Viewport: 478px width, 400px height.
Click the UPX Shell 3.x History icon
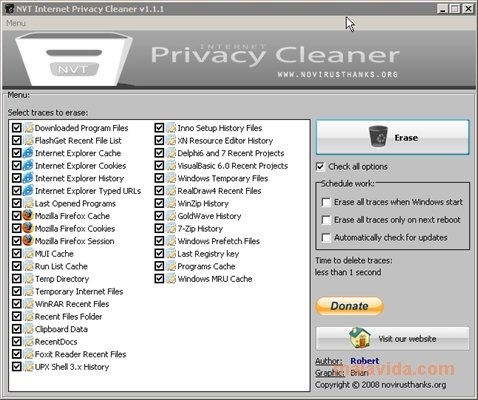pyautogui.click(x=29, y=367)
